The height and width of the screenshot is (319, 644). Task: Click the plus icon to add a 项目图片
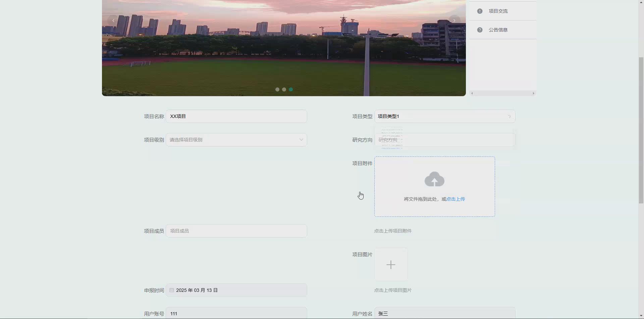click(x=390, y=264)
